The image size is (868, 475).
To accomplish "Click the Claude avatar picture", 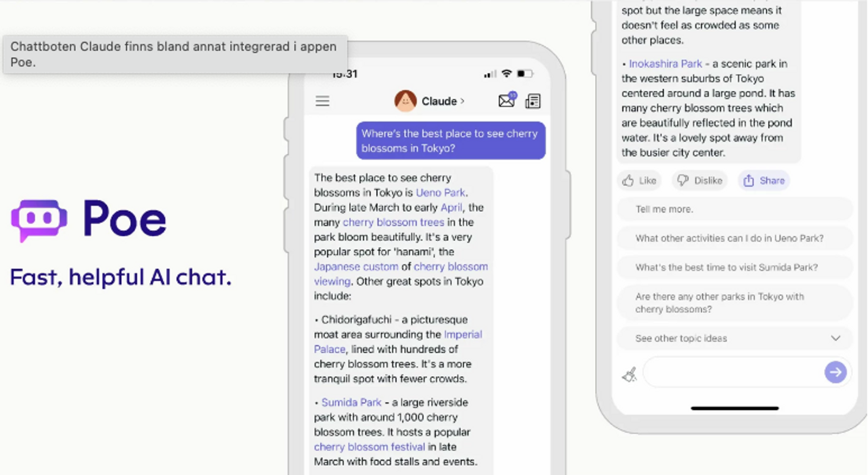I will pos(405,101).
